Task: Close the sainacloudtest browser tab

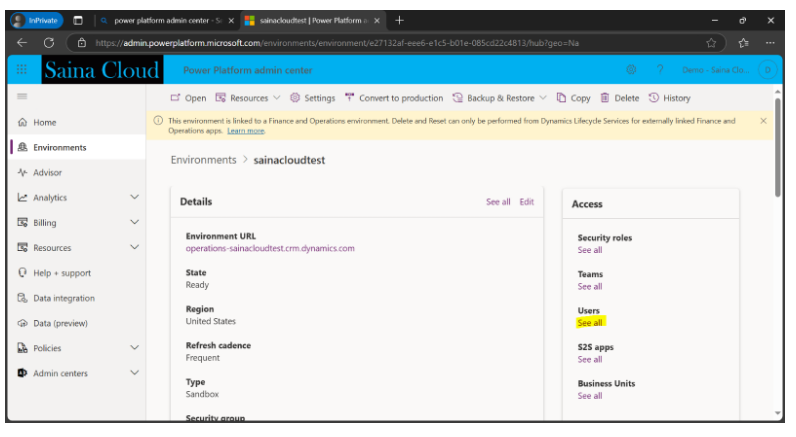Action: tap(377, 21)
